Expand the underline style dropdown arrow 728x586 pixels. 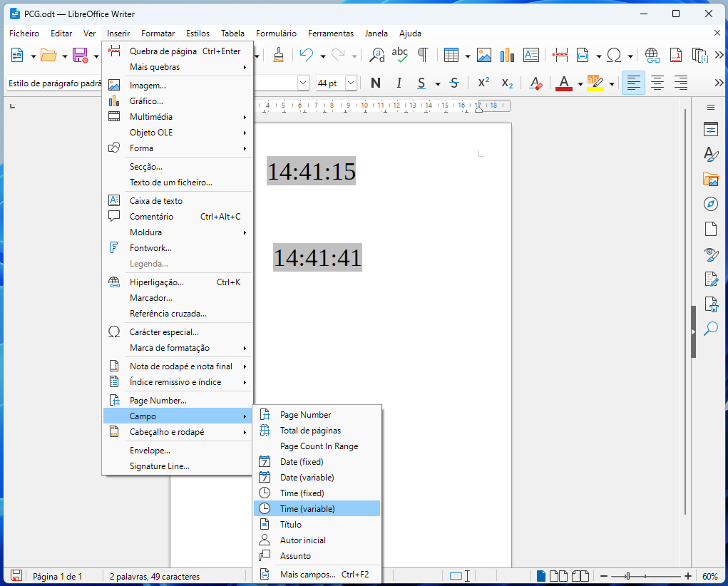[437, 84]
